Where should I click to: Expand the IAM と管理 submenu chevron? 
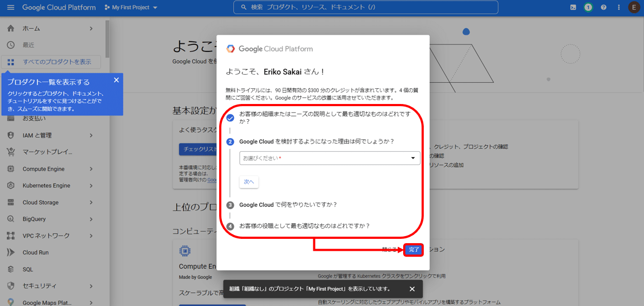(91, 135)
